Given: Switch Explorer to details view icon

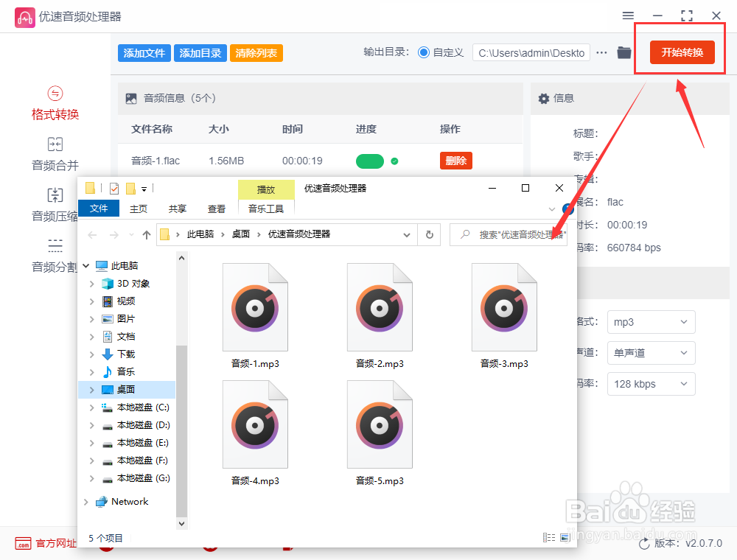Looking at the screenshot, I should (x=548, y=537).
